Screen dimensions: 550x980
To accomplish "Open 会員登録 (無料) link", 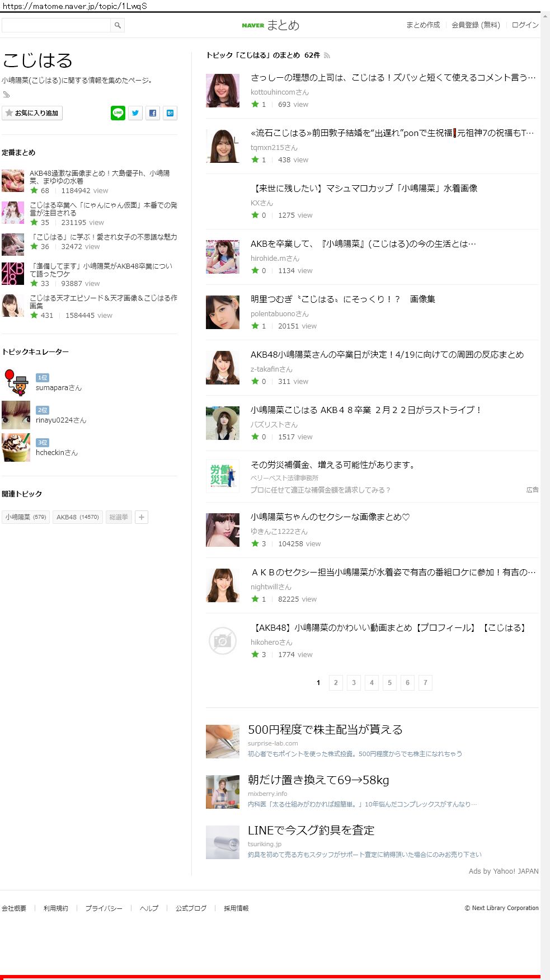I will tap(476, 25).
